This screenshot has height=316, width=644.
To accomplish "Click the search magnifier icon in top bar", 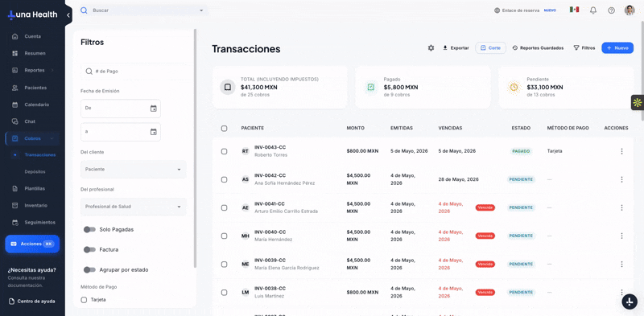I will pos(84,10).
